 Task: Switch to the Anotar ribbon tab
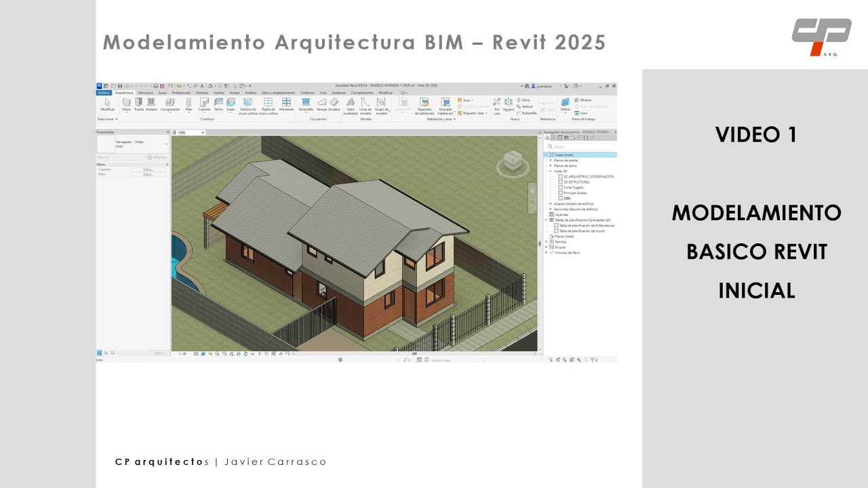coord(235,92)
